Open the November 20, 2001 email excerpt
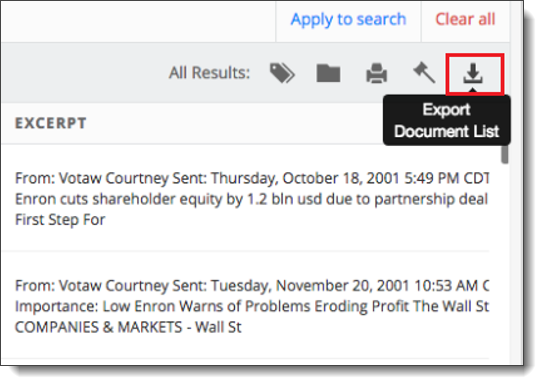 (x=252, y=307)
